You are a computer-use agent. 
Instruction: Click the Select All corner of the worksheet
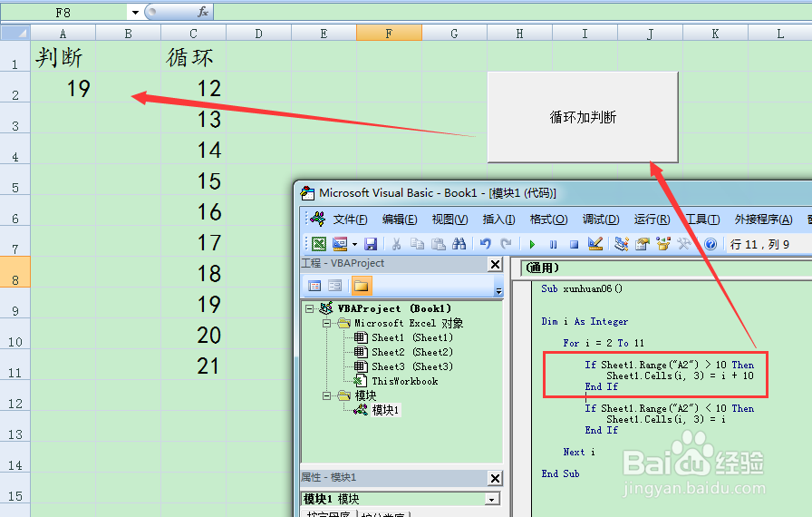pyautogui.click(x=15, y=34)
